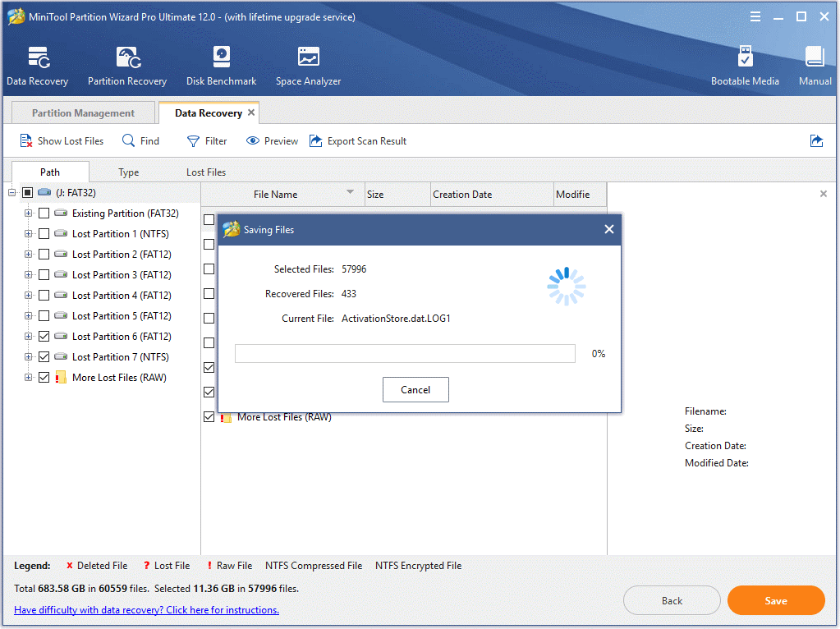Select the Data Recovery tab

pyautogui.click(x=209, y=112)
